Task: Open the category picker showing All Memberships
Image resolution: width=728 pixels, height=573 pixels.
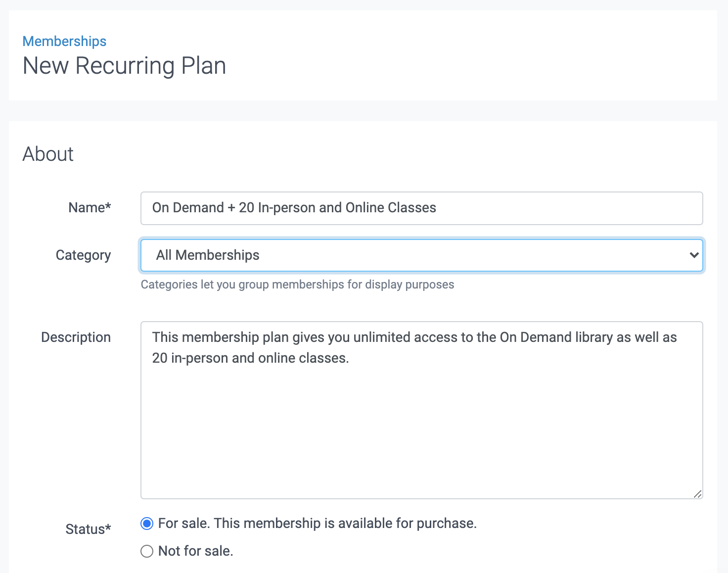Action: (x=421, y=255)
